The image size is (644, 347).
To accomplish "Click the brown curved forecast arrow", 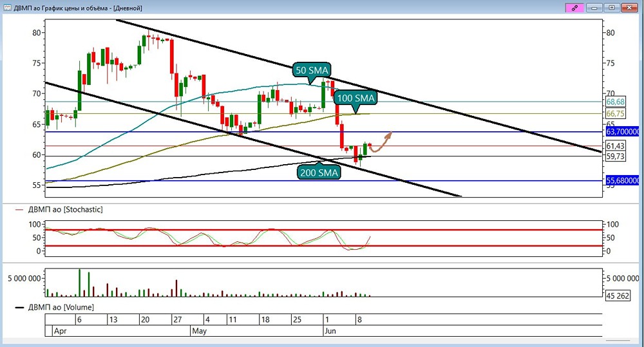I will click(x=381, y=142).
